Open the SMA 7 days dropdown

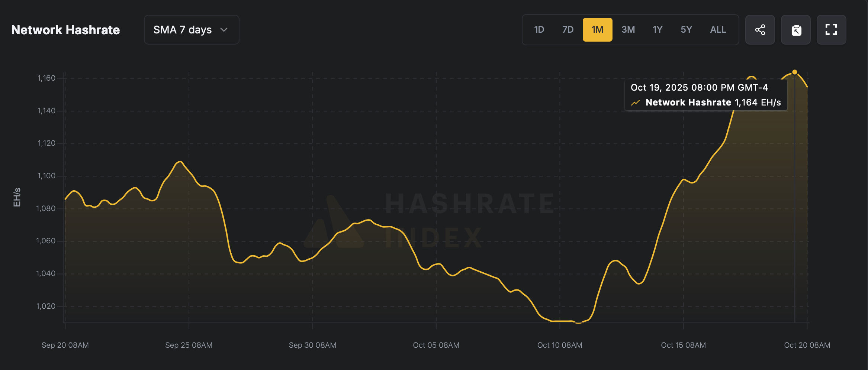pos(192,30)
